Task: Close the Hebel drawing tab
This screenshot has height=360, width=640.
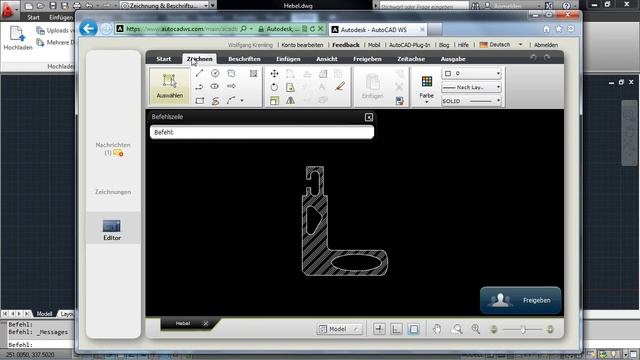Action: click(206, 323)
